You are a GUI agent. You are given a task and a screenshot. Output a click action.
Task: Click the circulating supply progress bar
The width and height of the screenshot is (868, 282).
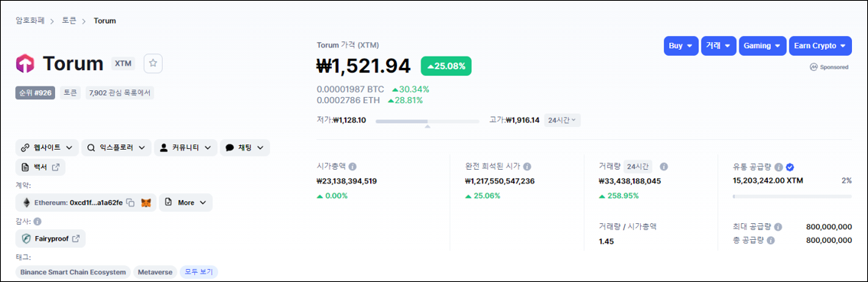click(792, 196)
